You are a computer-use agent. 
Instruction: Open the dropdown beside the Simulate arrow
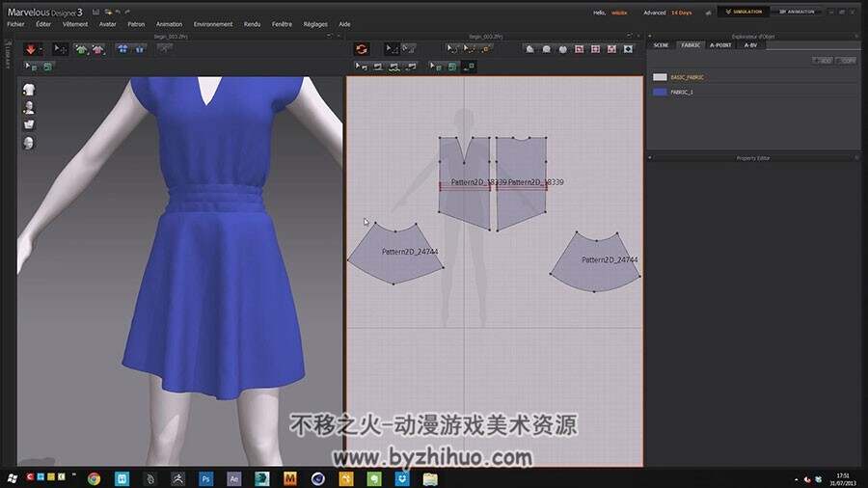[41, 50]
